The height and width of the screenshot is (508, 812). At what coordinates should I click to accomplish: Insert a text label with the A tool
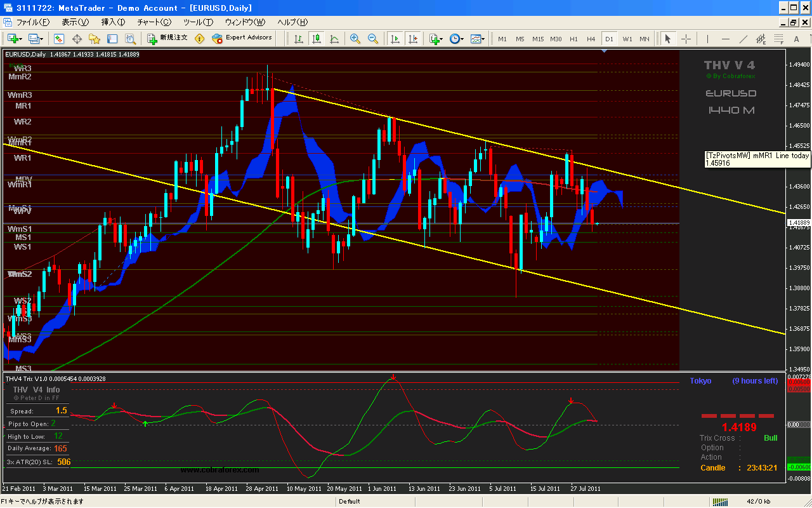tap(778, 39)
